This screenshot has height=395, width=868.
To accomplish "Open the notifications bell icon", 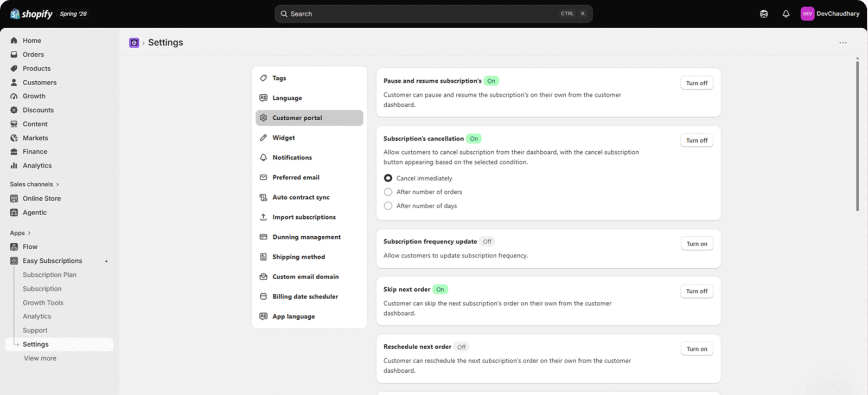I will pos(786,14).
